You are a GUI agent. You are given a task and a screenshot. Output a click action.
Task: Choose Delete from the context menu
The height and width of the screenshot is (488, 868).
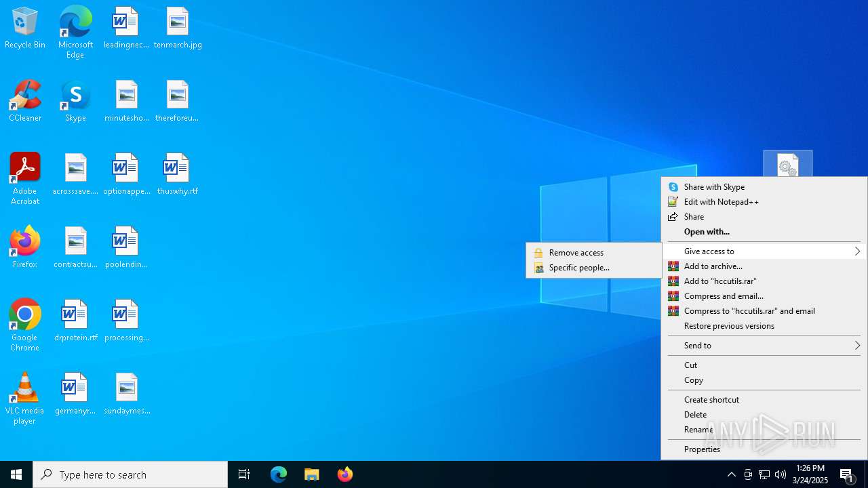click(x=764, y=415)
